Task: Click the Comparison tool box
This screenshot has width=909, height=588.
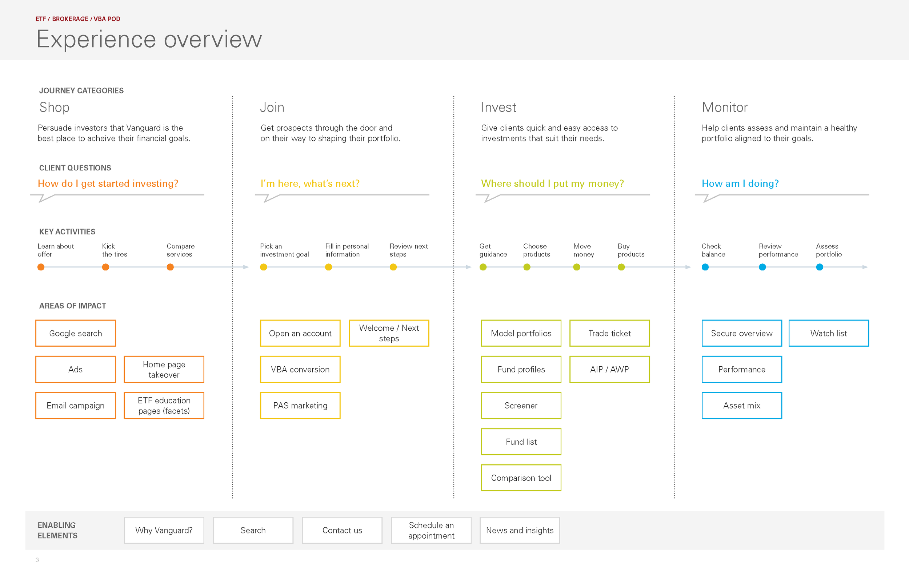Action: coord(521,478)
